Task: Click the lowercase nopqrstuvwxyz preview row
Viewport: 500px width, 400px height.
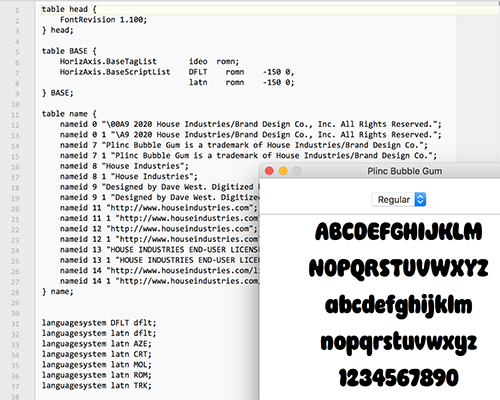Action: click(399, 342)
